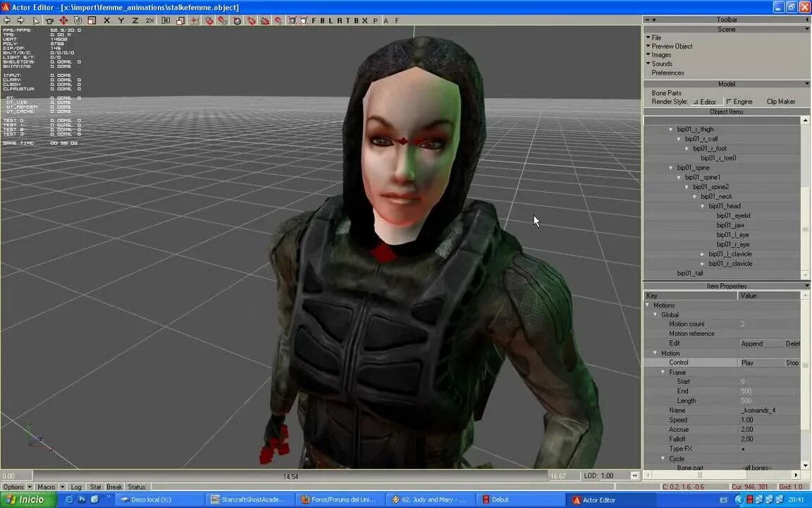
Task: Collapse the Motions properties group
Action: [x=647, y=306]
